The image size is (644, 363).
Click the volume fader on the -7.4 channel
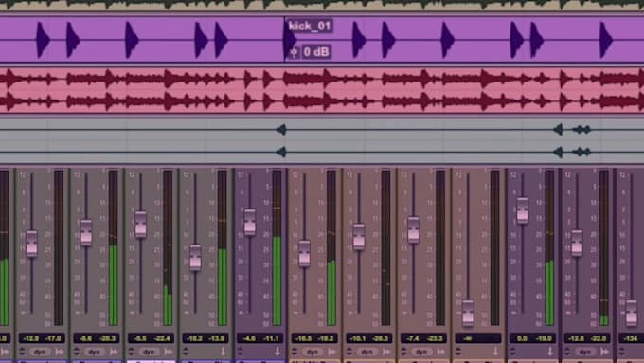pos(414,229)
